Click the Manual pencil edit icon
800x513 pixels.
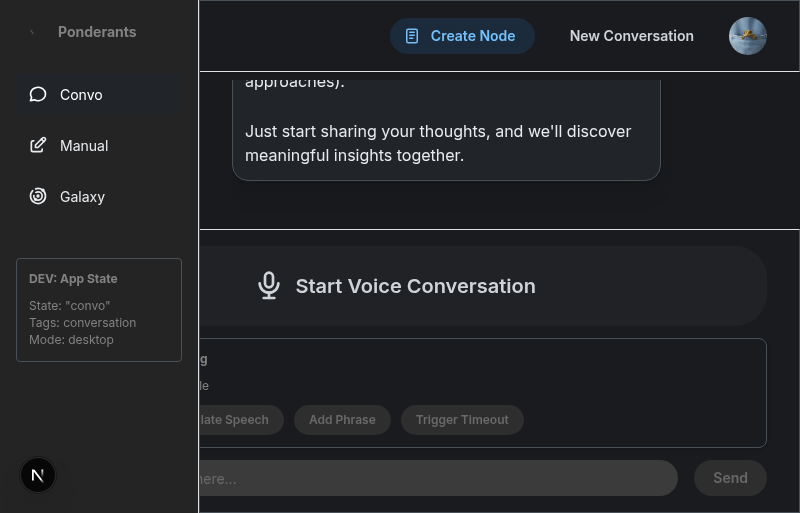point(38,146)
